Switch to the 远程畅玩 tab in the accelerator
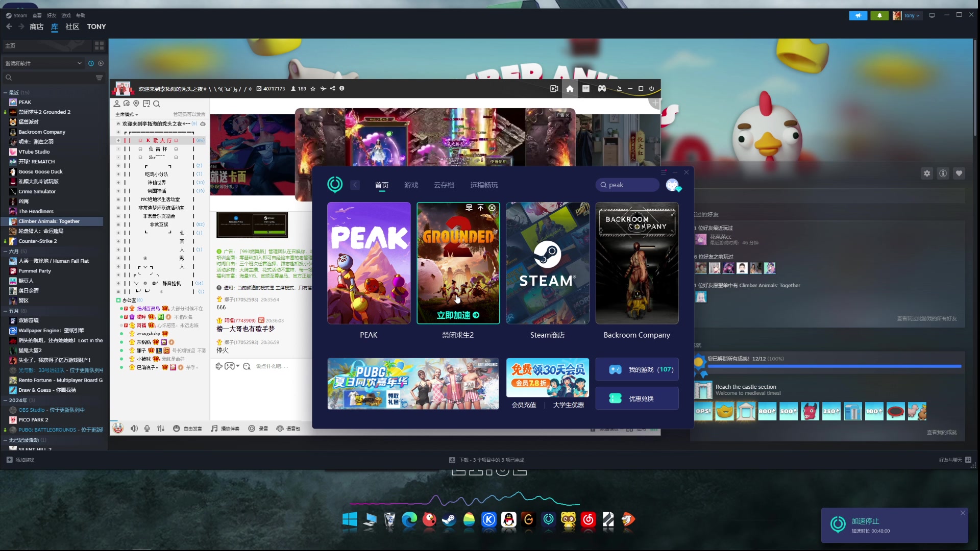Image resolution: width=980 pixels, height=551 pixels. coord(484,185)
